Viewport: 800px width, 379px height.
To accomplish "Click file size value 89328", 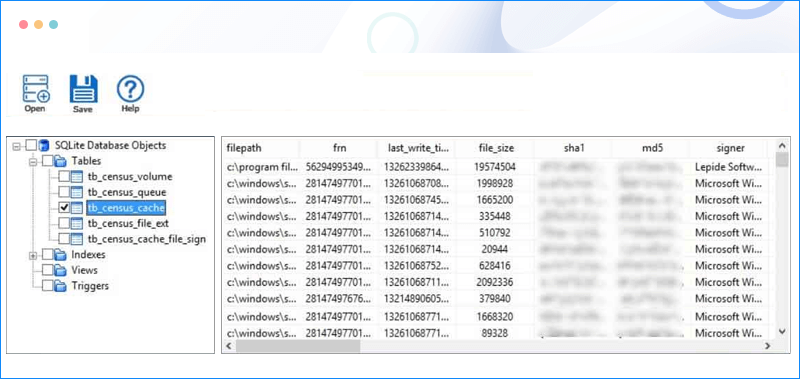I will 495,333.
